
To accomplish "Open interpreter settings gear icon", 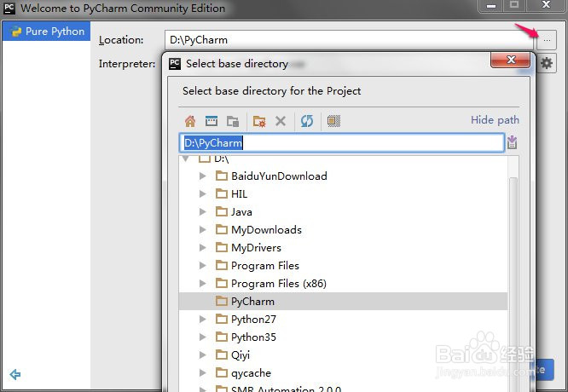I will [547, 63].
